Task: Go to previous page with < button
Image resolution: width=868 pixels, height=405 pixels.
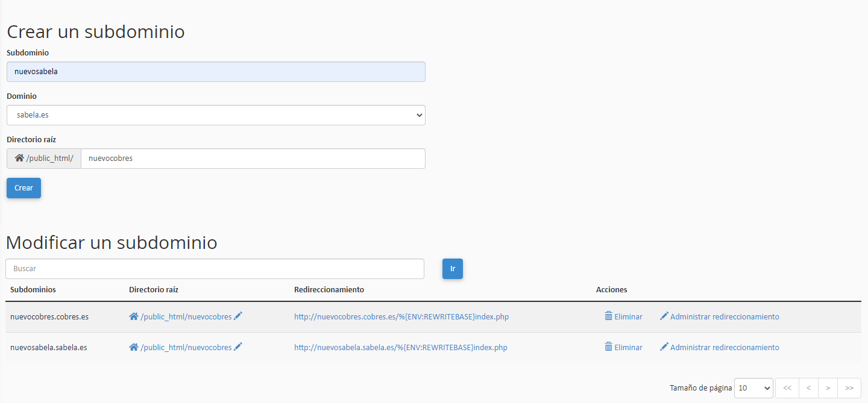Action: click(x=808, y=388)
